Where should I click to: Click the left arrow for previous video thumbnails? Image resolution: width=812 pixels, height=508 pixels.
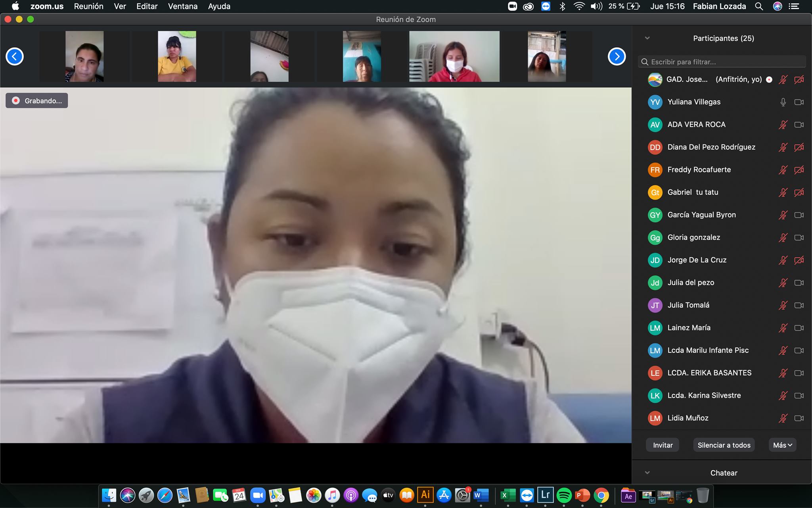[15, 56]
